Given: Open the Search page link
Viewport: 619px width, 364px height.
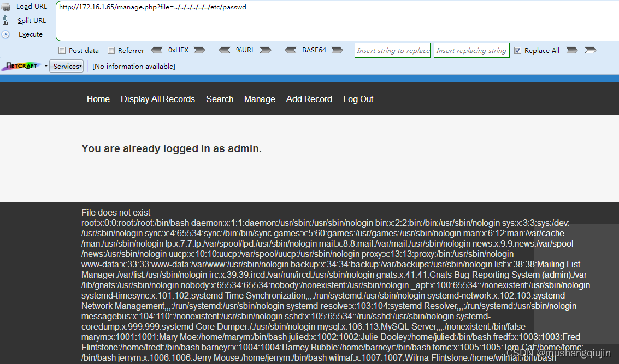Looking at the screenshot, I should 220,99.
